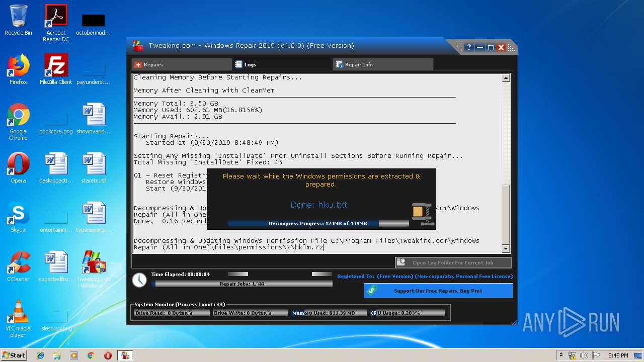Switch to the Logs tab

[x=282, y=64]
